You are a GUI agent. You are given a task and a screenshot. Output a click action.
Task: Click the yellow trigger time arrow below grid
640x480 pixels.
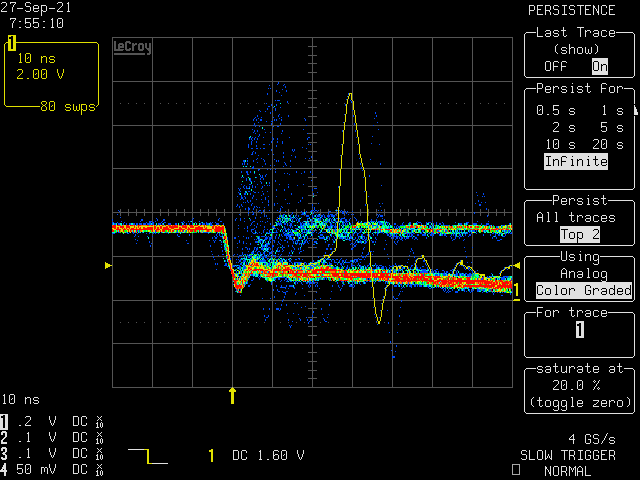pyautogui.click(x=233, y=395)
